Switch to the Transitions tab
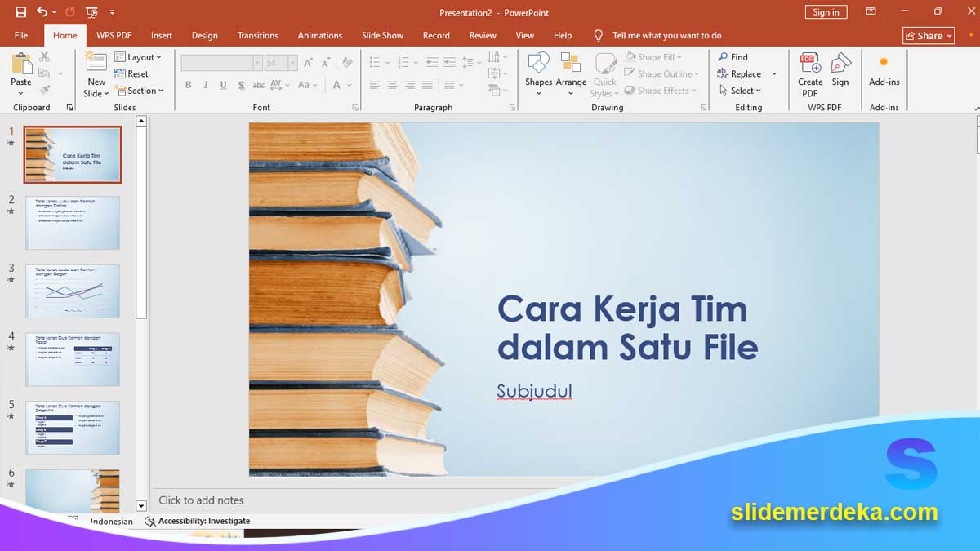Screen dimensions: 980x551 click(x=258, y=35)
